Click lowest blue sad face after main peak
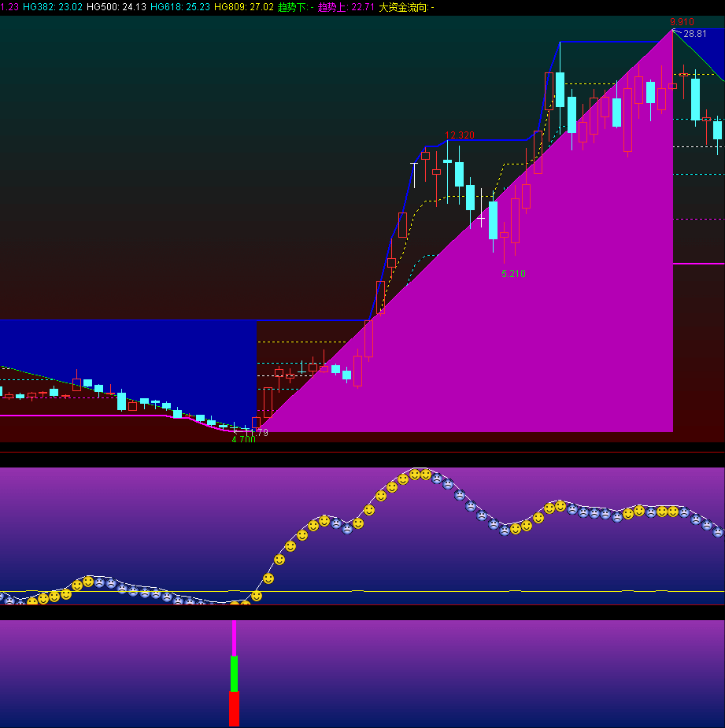725x728 pixels. click(x=505, y=530)
